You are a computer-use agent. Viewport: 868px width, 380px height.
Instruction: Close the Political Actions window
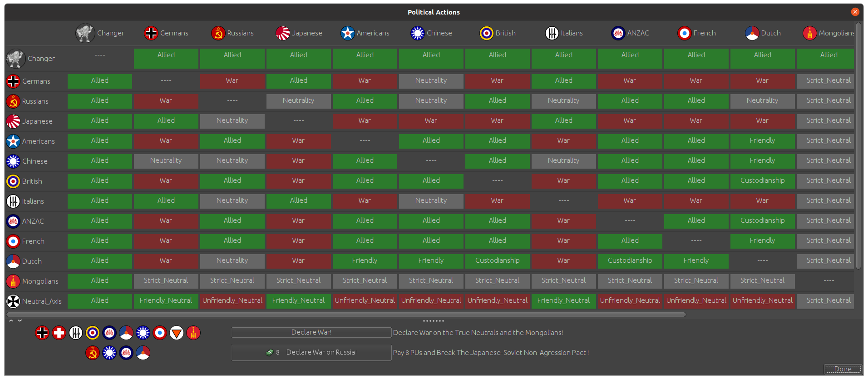coord(855,12)
